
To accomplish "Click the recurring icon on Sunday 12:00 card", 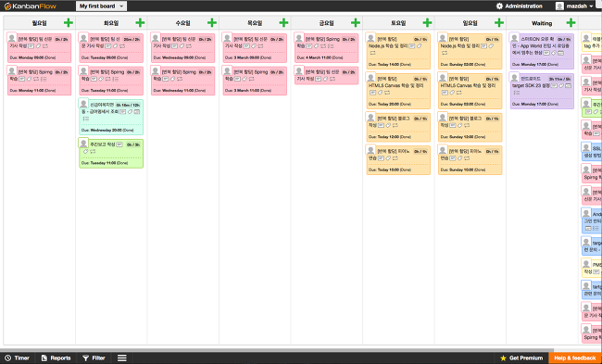I will pyautogui.click(x=467, y=126).
